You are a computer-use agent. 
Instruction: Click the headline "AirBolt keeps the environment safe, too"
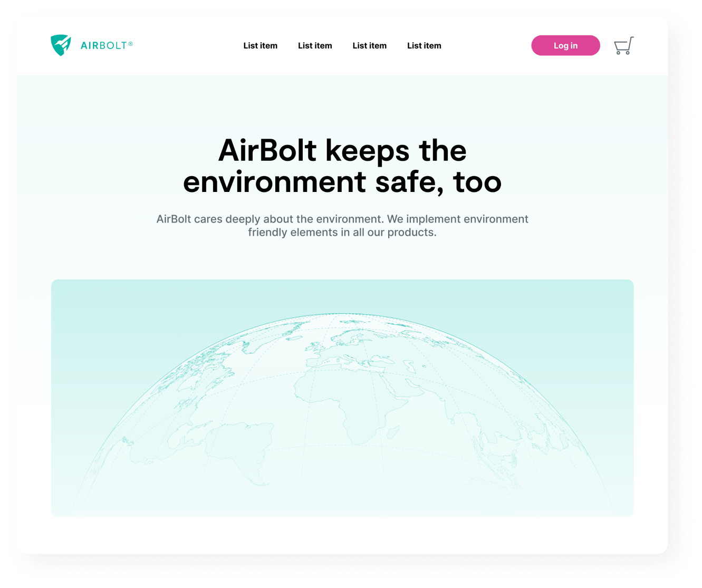tap(342, 166)
